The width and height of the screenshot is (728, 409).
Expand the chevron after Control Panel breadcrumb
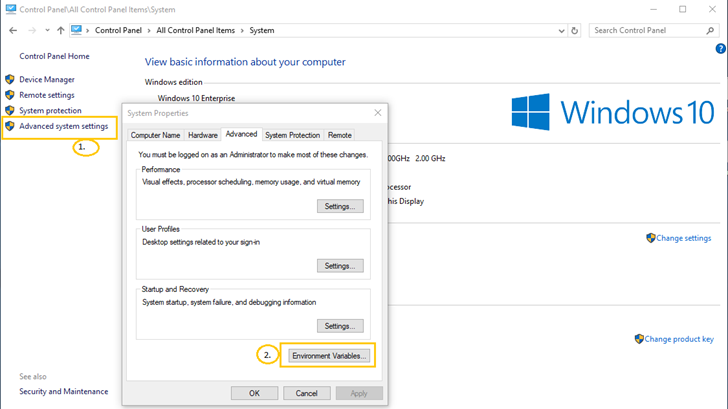154,30
